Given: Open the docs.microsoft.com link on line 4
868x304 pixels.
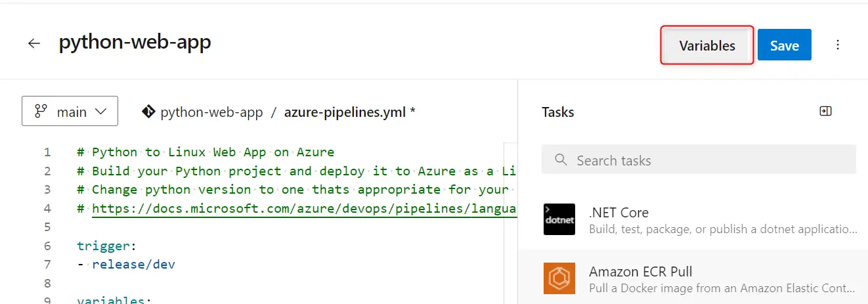Looking at the screenshot, I should [x=304, y=208].
